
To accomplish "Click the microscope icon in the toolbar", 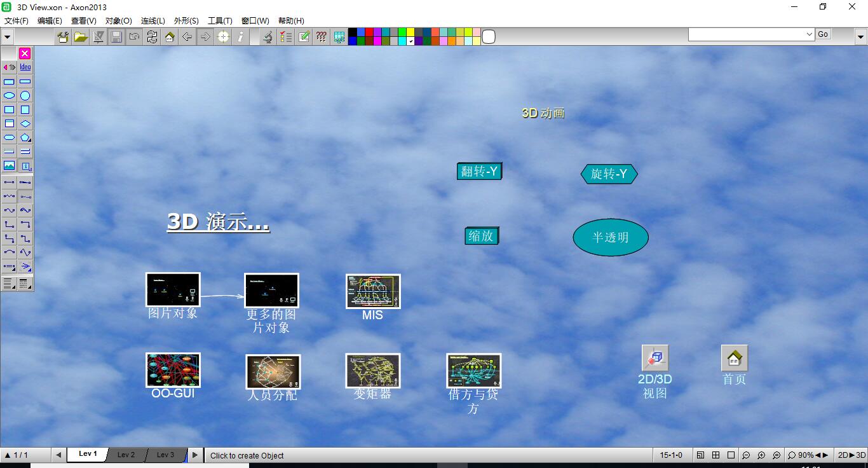I will point(268,37).
